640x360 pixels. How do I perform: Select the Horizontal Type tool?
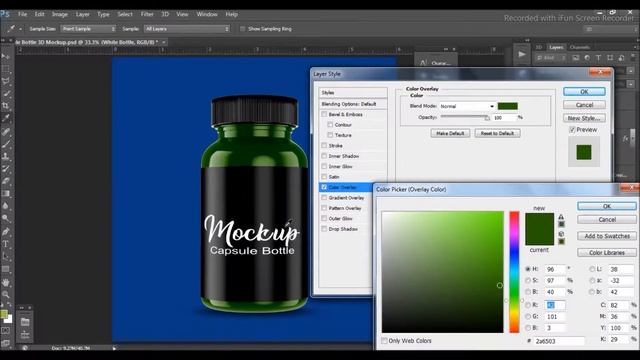pyautogui.click(x=6, y=244)
